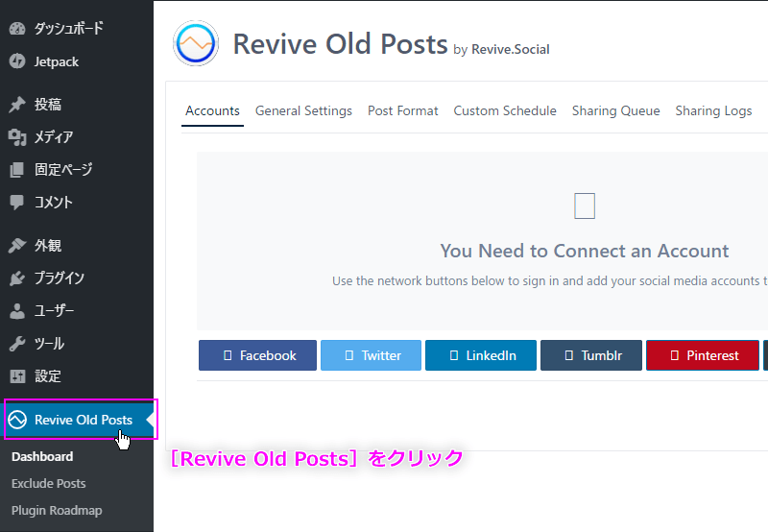Click the Revive Old Posts header logo
768x532 pixels.
[x=196, y=43]
